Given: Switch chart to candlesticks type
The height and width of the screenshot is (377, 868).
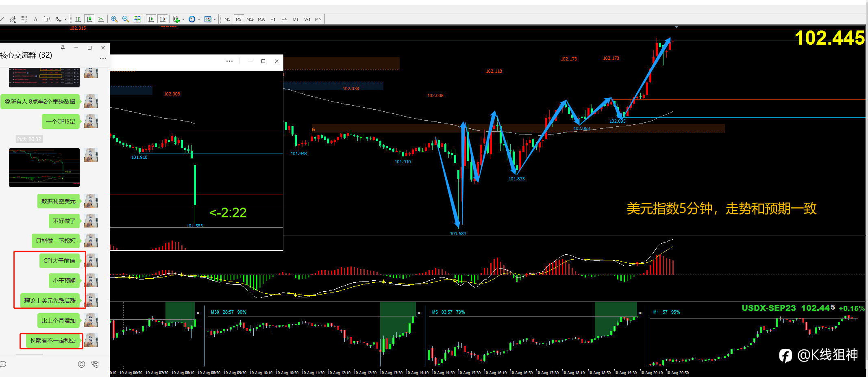Looking at the screenshot, I should [89, 19].
